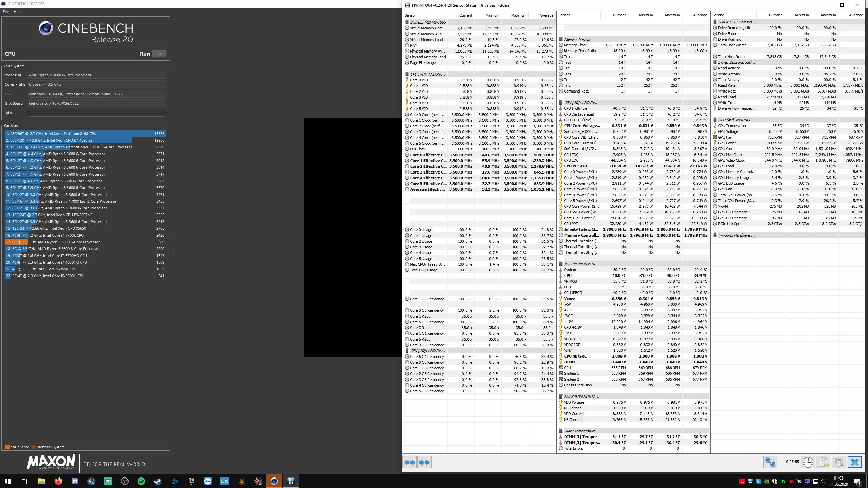Select the PCIe Link Speed sensor row
The image size is (868, 488).
tap(788, 224)
